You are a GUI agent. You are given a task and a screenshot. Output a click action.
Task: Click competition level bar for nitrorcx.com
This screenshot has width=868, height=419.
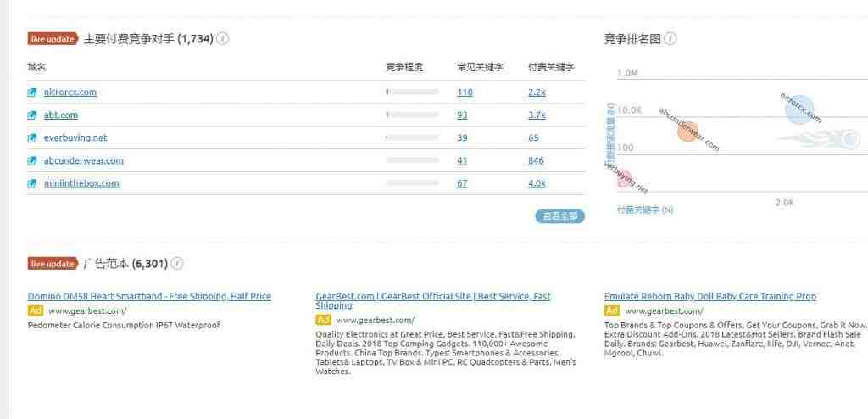[412, 92]
